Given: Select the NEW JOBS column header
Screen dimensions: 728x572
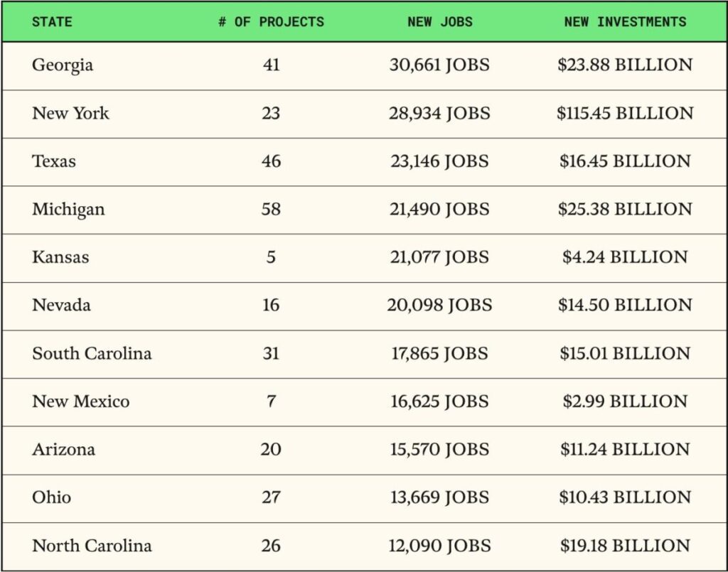Looking at the screenshot, I should click(x=439, y=21).
